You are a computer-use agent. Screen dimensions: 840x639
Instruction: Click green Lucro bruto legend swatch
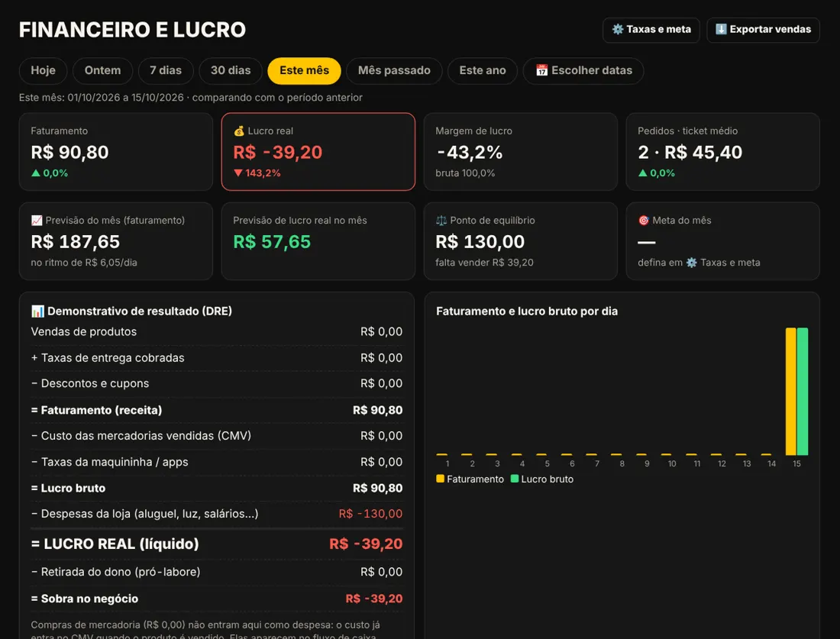coord(515,479)
